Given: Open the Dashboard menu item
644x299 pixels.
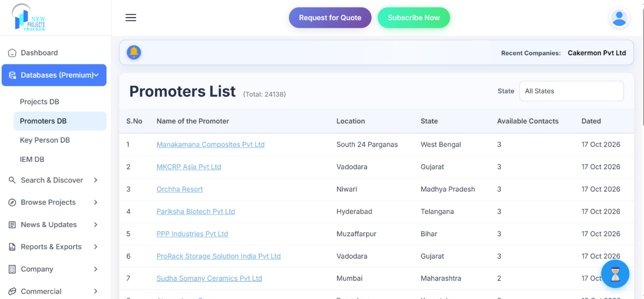Looking at the screenshot, I should point(54,53).
